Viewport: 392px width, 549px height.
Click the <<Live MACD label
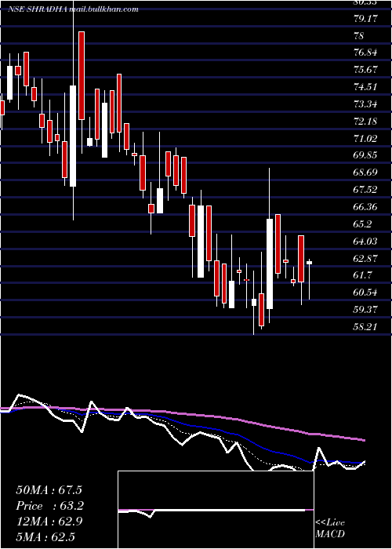click(330, 528)
